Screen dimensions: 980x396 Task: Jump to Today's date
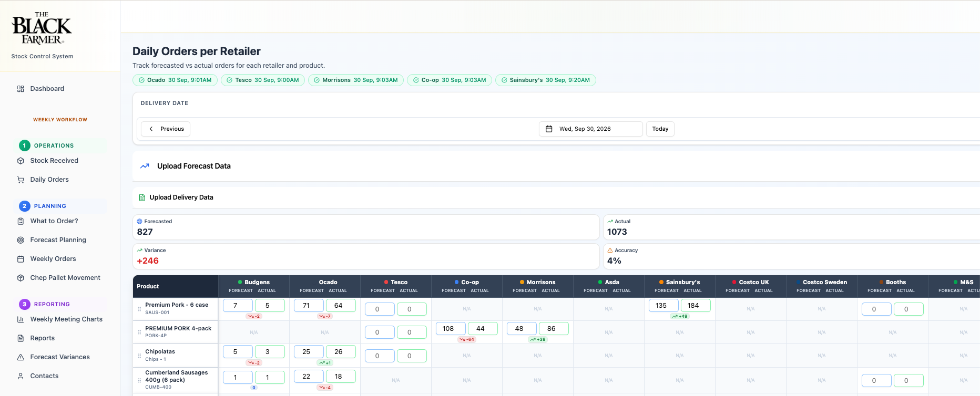coord(660,129)
